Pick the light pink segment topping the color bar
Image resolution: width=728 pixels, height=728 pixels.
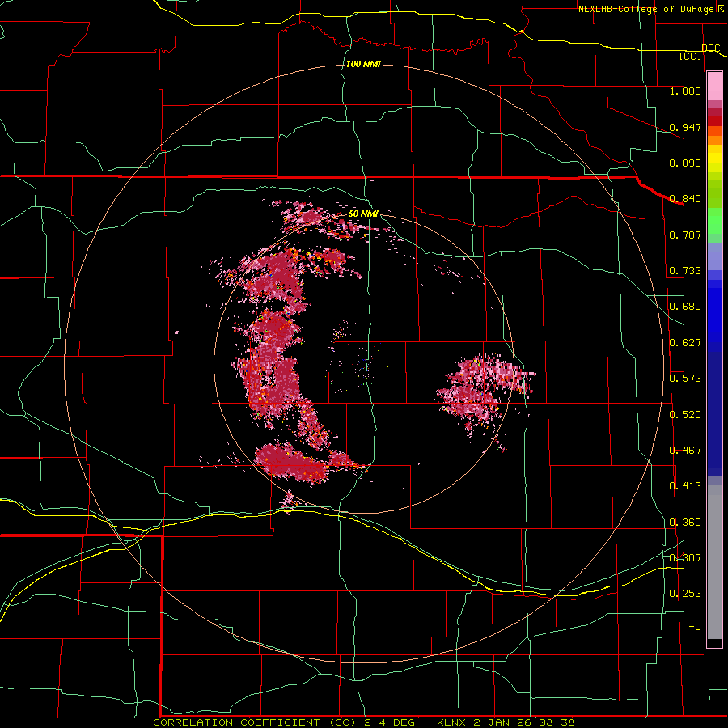tap(714, 86)
